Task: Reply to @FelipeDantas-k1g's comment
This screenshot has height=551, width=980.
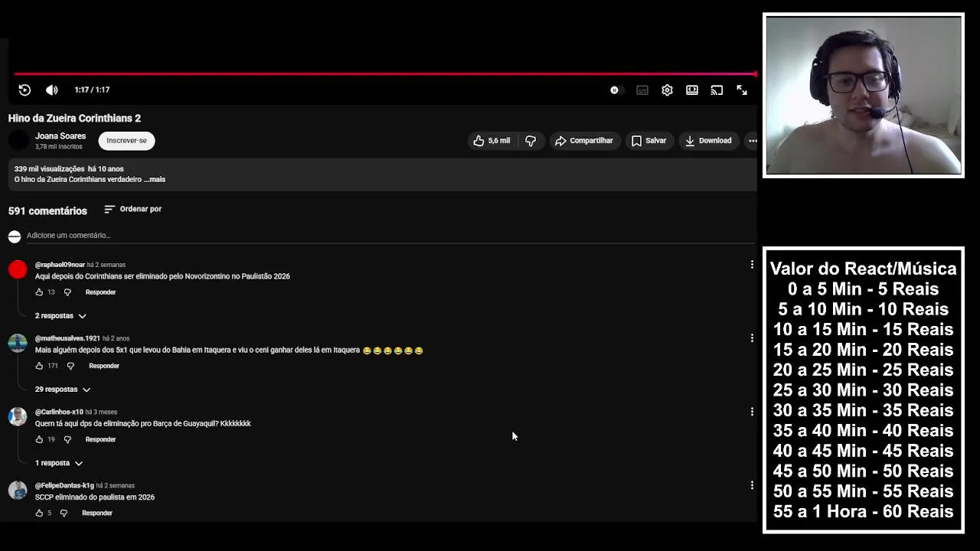Action: coord(97,513)
